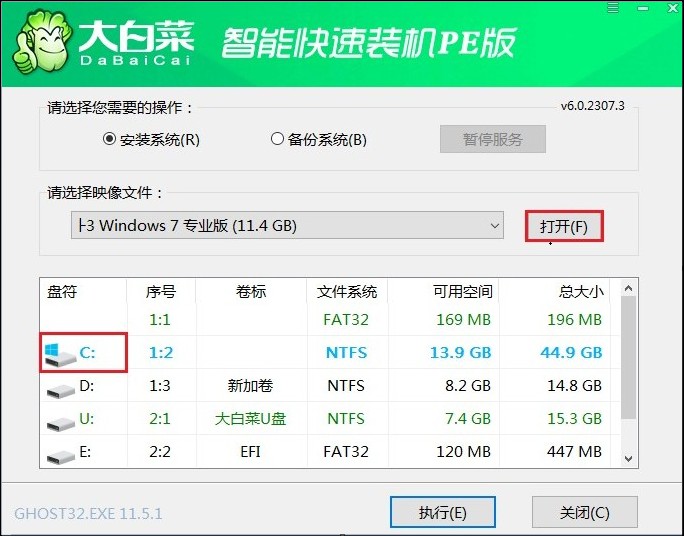Click the disk icon for drive U:
This screenshot has width=684, height=536.
point(59,421)
